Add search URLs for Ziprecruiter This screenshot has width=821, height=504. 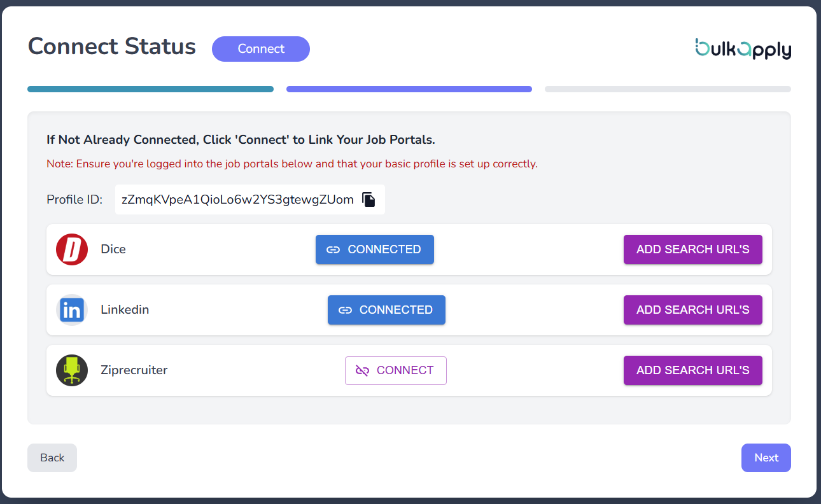(692, 370)
